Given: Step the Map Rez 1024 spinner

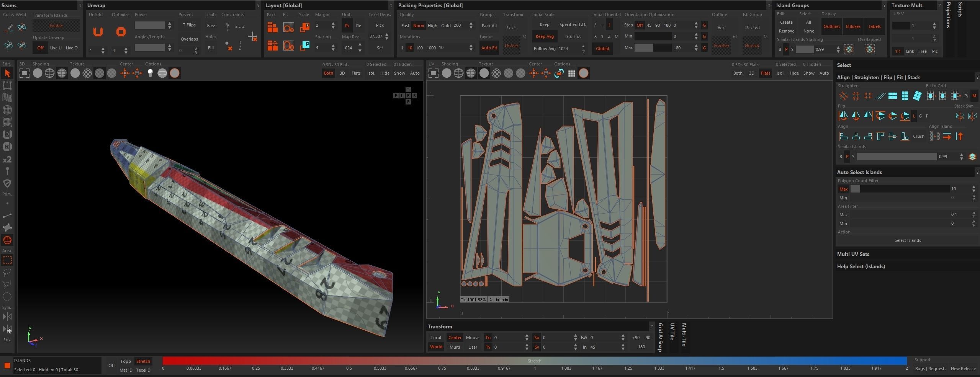Looking at the screenshot, I should pos(360,48).
